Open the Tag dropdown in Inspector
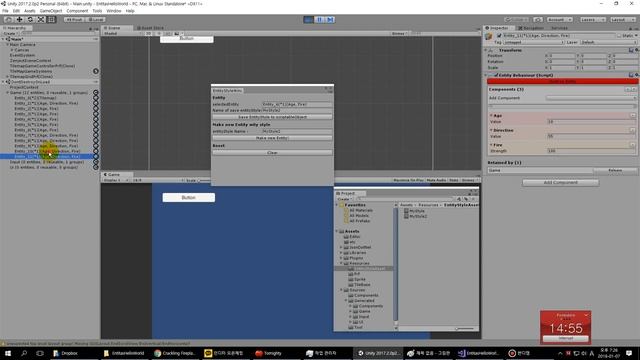Viewport: 640px width, 360px height. (533, 42)
